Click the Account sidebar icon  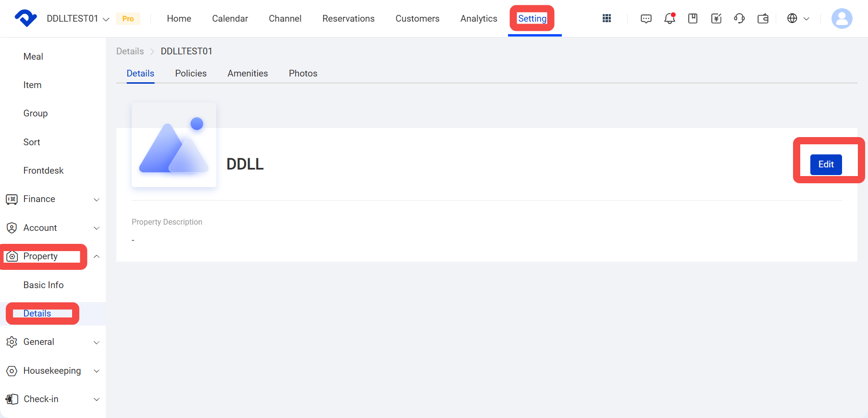[12, 228]
